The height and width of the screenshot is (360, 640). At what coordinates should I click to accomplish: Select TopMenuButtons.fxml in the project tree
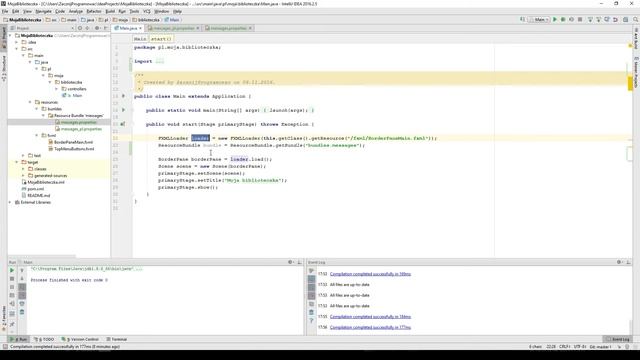click(x=74, y=149)
